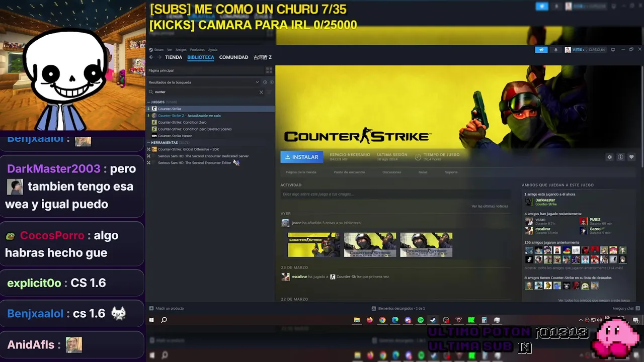
Task: Open the Productos menu
Action: pos(197,50)
